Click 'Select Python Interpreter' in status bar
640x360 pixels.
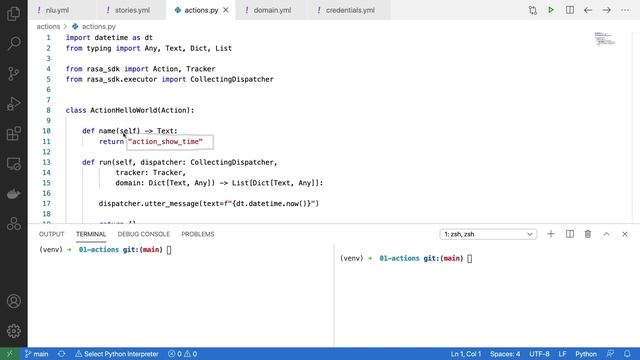click(x=117, y=354)
